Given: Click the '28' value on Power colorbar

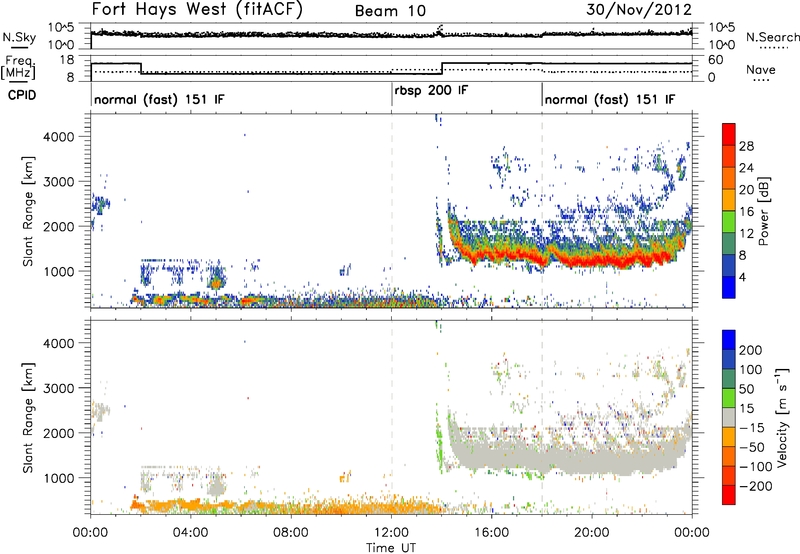Looking at the screenshot, I should click(x=746, y=146).
